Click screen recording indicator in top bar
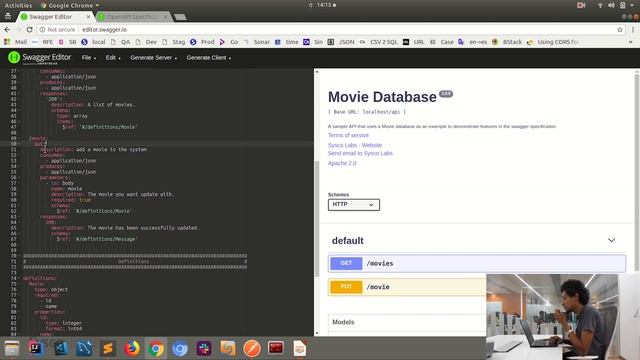 coord(581,5)
